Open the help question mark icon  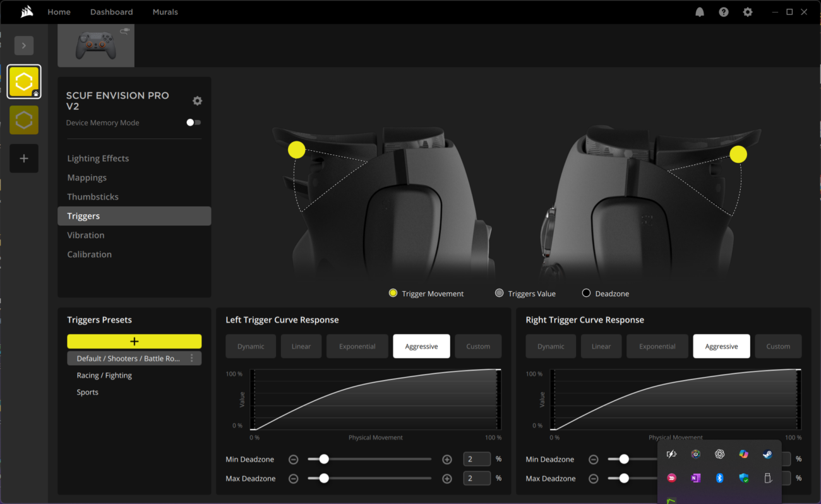(724, 12)
